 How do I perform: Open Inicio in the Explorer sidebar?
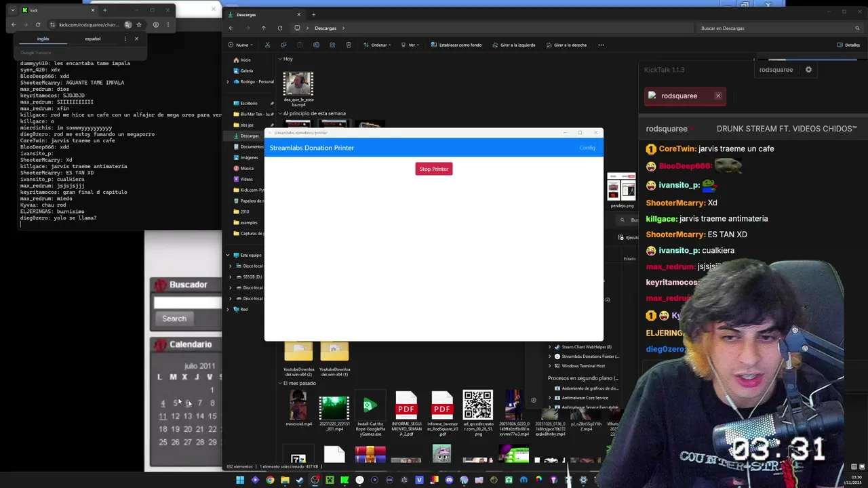242,60
